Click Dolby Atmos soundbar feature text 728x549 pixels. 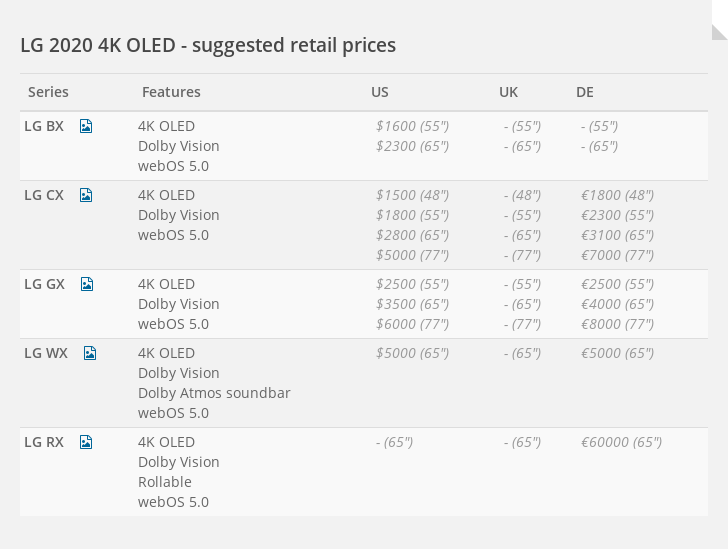[x=214, y=393]
